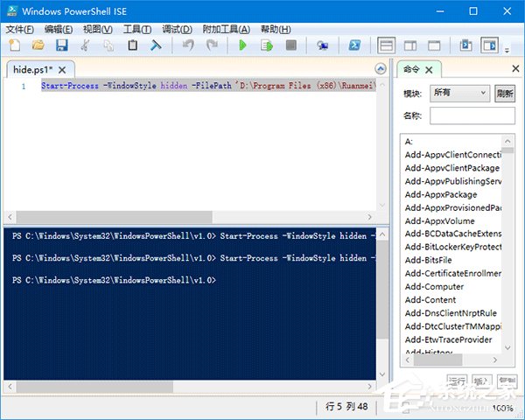525x420 pixels.
Task: Select Add-AppxPackage in the command list
Action: [x=441, y=194]
